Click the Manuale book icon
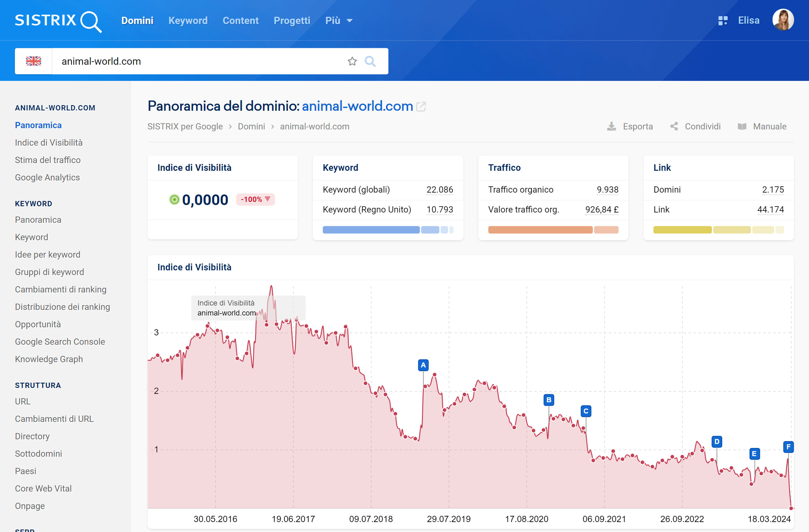This screenshot has height=532, width=809. click(742, 126)
